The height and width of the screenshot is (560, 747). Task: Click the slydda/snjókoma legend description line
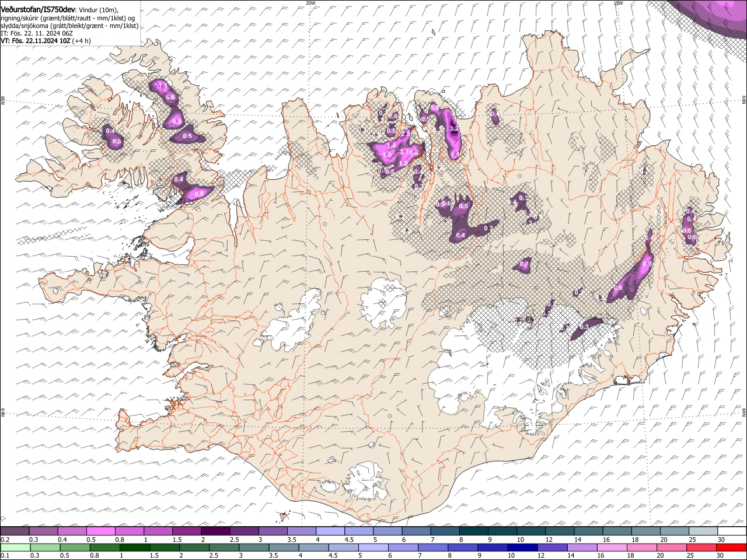point(69,26)
